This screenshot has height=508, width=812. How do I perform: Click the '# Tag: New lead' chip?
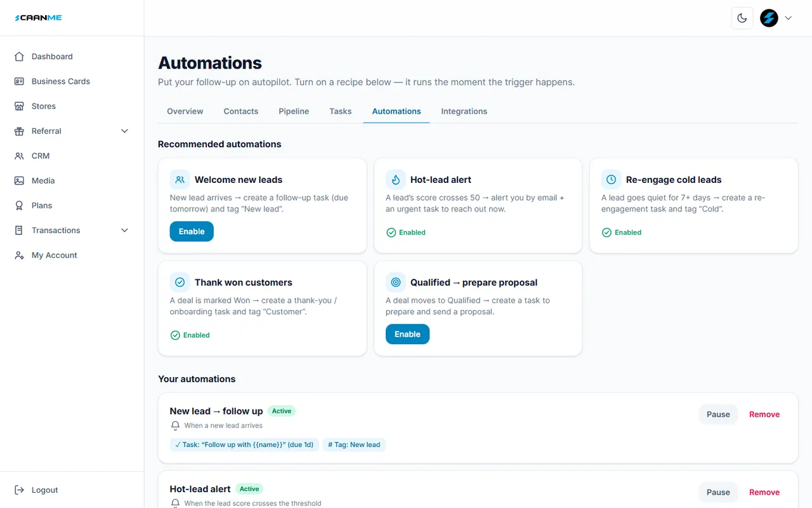click(x=354, y=444)
